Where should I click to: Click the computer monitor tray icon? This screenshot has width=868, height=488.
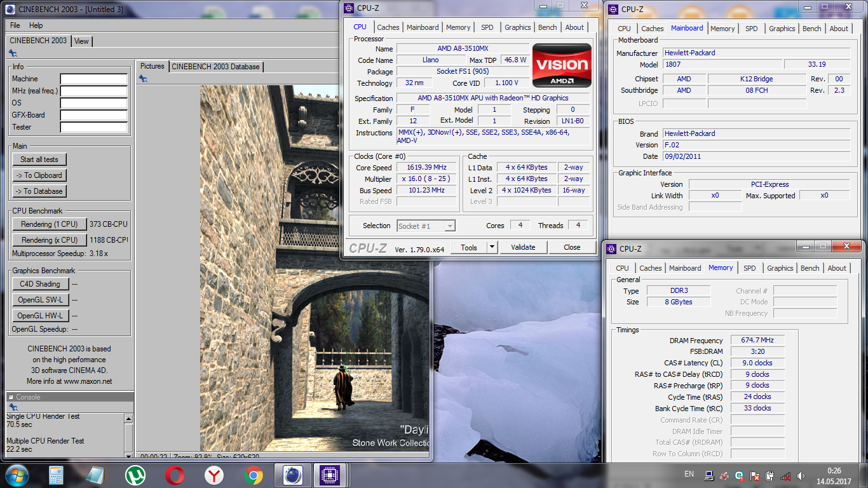click(709, 475)
